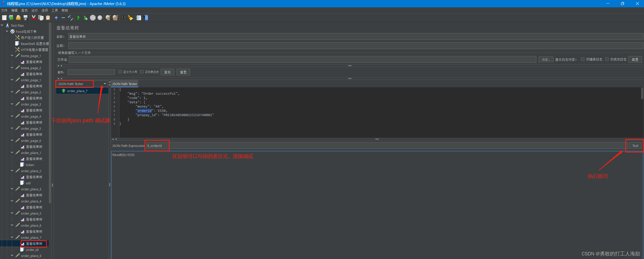
Task: Open the 选项 menu
Action: pos(45,10)
